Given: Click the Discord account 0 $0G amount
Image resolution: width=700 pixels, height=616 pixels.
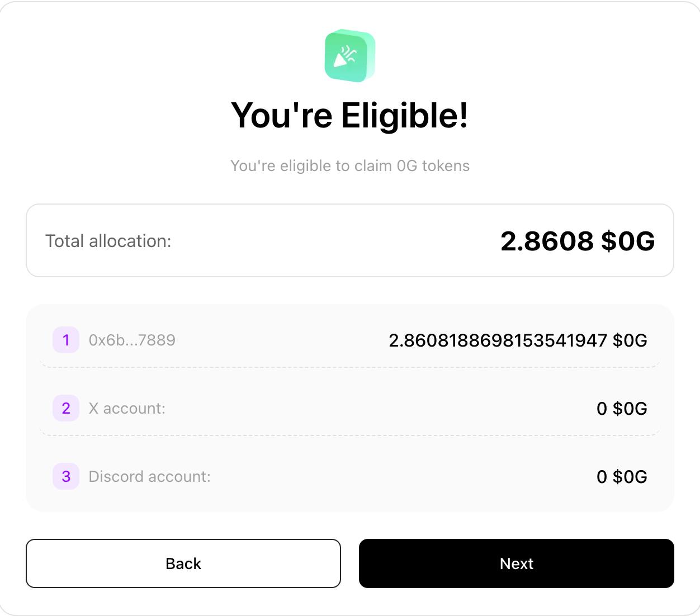Looking at the screenshot, I should pyautogui.click(x=622, y=477).
